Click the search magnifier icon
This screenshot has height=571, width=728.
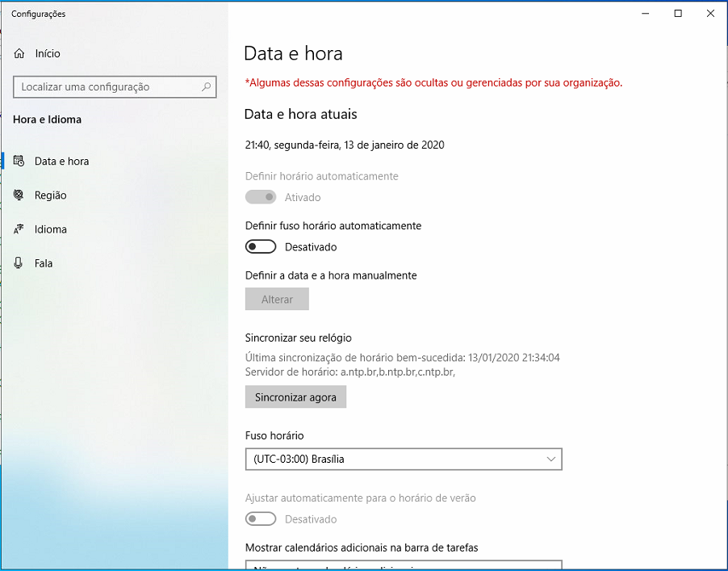[206, 87]
